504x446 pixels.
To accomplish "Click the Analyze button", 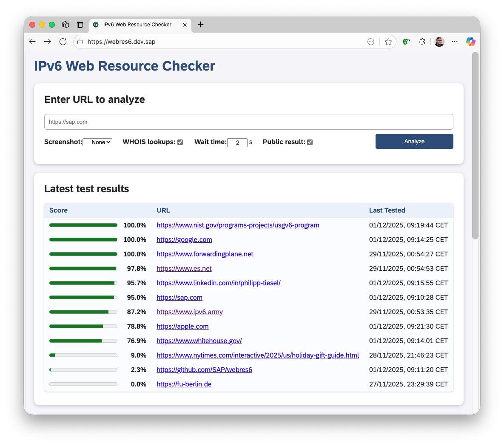I will point(414,142).
